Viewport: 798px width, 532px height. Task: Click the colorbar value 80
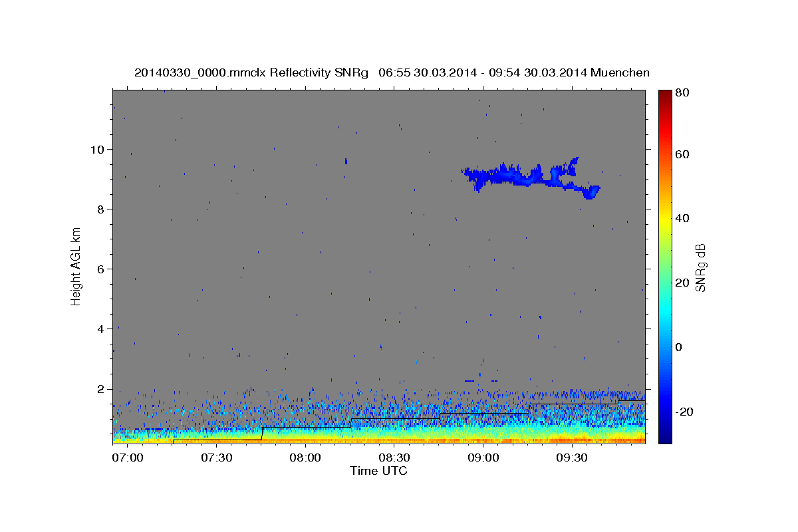pyautogui.click(x=682, y=92)
